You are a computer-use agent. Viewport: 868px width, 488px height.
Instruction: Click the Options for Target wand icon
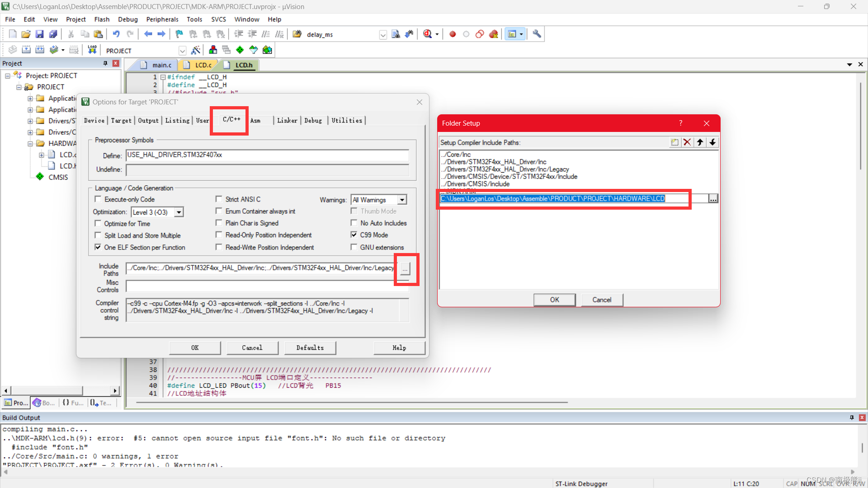(196, 50)
